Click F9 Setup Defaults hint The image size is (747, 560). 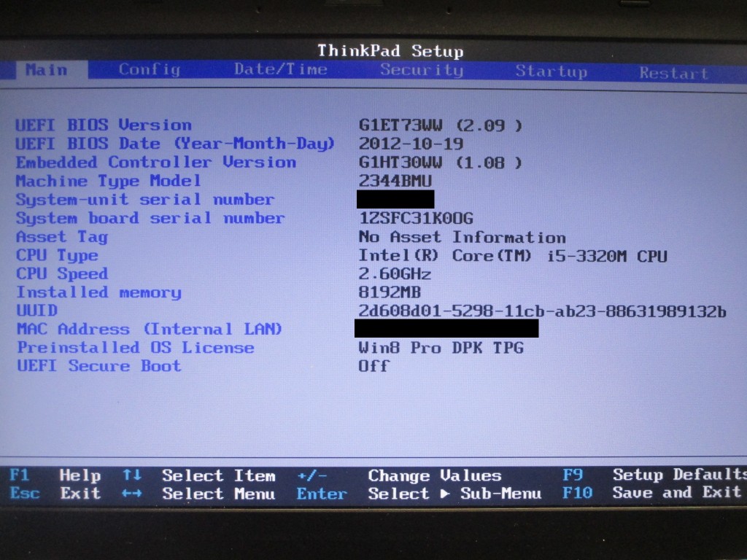(653, 475)
